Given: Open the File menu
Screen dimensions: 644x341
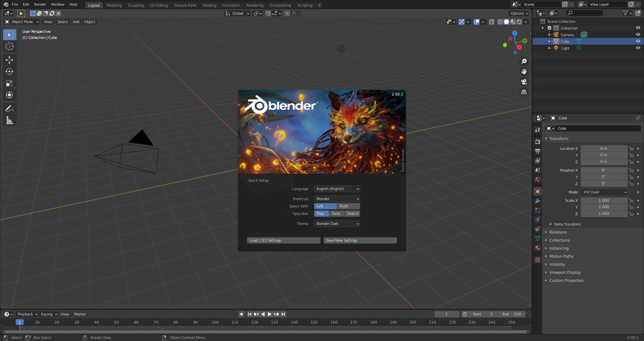Looking at the screenshot, I should click(x=15, y=4).
